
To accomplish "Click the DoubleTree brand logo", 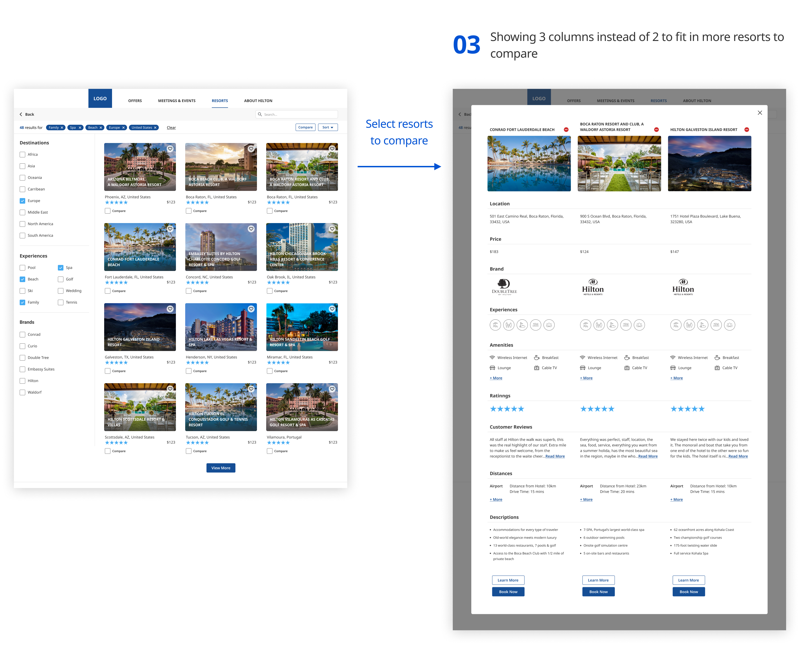I will tap(504, 287).
